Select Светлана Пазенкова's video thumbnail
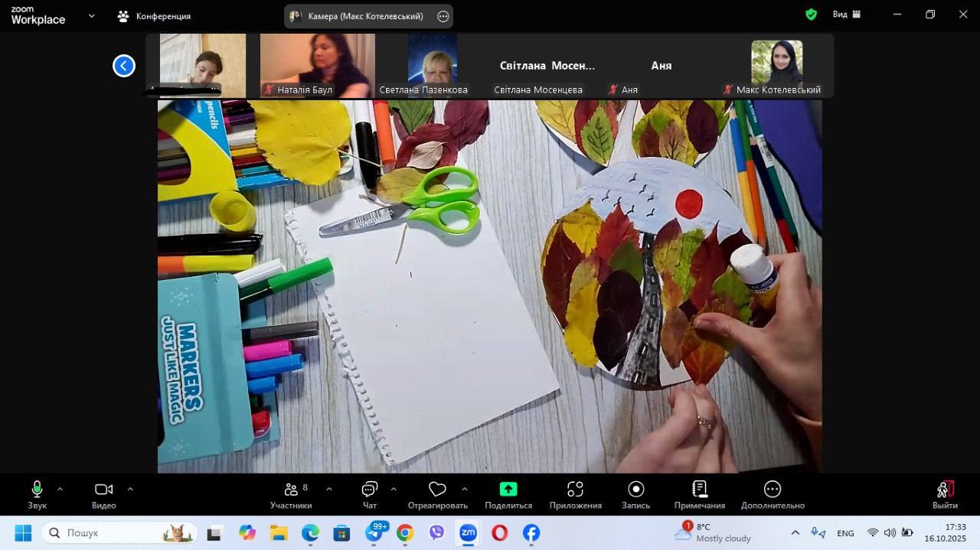This screenshot has height=550, width=980. (x=433, y=65)
